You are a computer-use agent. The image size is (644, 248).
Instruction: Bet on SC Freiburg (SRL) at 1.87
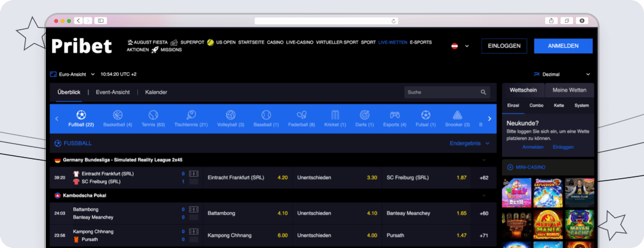pyautogui.click(x=426, y=178)
